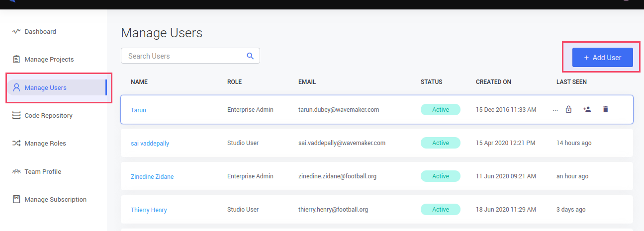Viewport: 644px width, 231px height.
Task: Click the Manage Projects clipboard icon
Action: 16,60
